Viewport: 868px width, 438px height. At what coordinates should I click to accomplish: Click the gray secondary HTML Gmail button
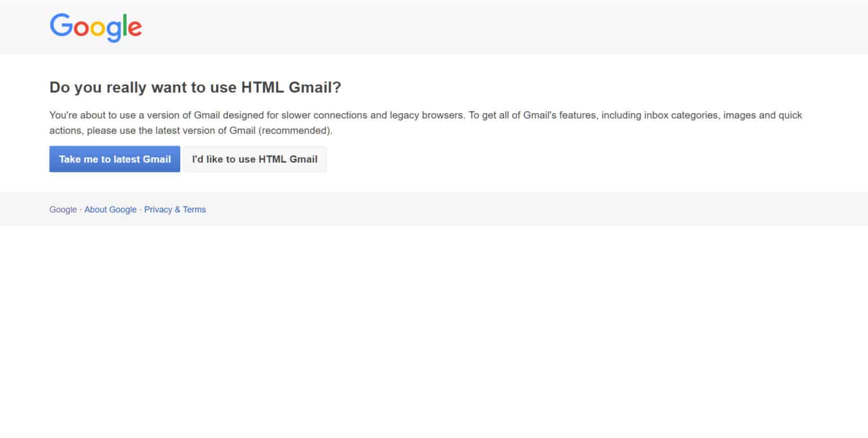click(255, 159)
